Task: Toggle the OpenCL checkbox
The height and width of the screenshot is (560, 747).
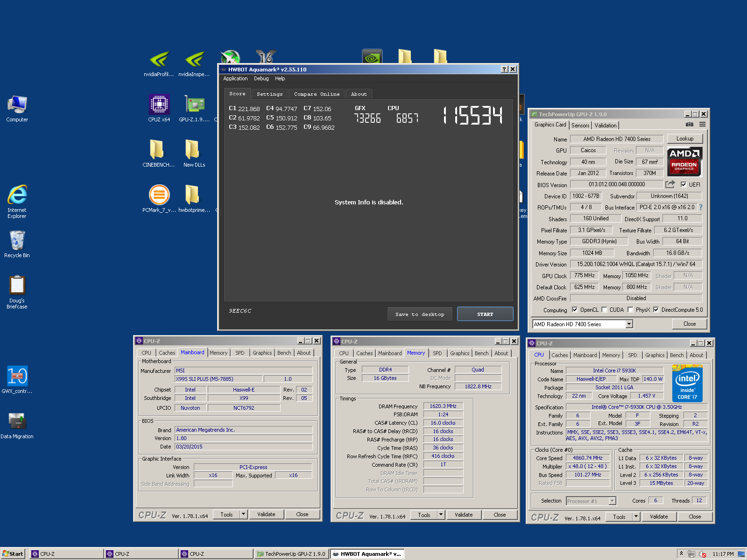Action: [575, 309]
